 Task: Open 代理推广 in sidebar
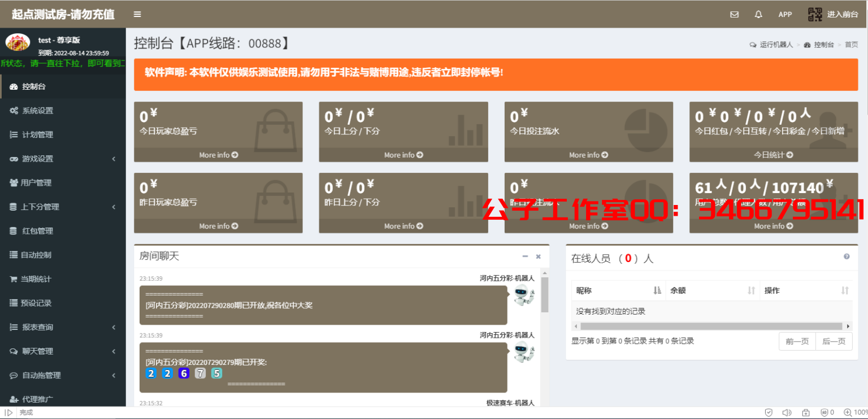click(63, 399)
